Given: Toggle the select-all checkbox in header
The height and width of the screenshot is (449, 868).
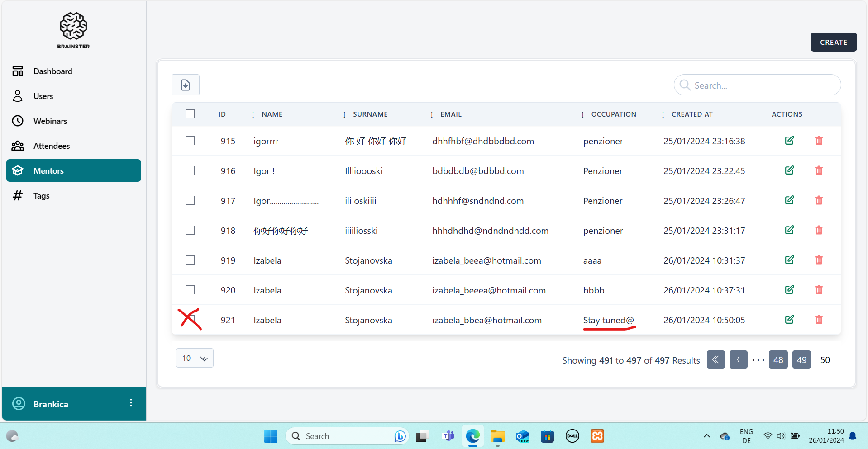Looking at the screenshot, I should pyautogui.click(x=190, y=114).
